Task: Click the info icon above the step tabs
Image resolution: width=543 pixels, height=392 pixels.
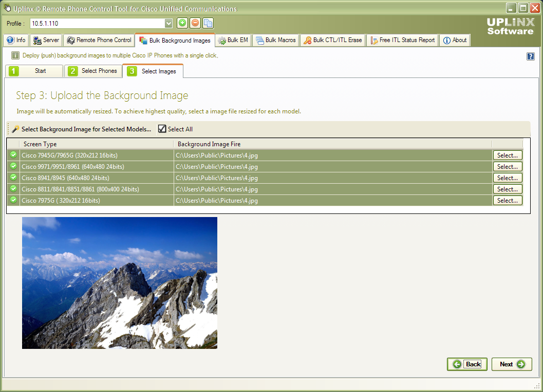Action: 14,56
